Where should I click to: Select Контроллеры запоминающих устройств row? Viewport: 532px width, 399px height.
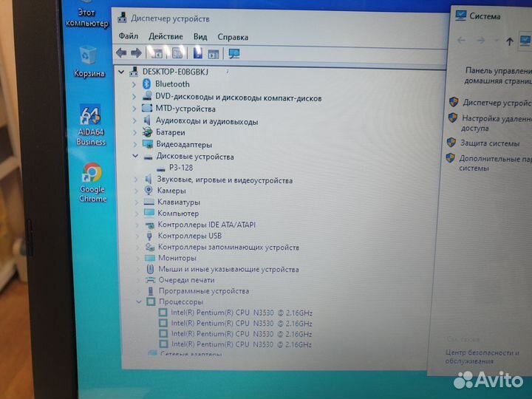228,248
